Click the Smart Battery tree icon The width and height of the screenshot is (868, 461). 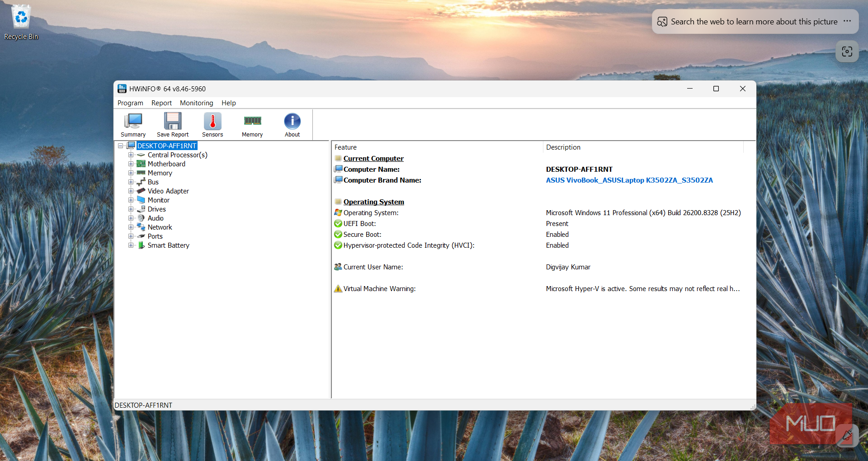coord(141,245)
